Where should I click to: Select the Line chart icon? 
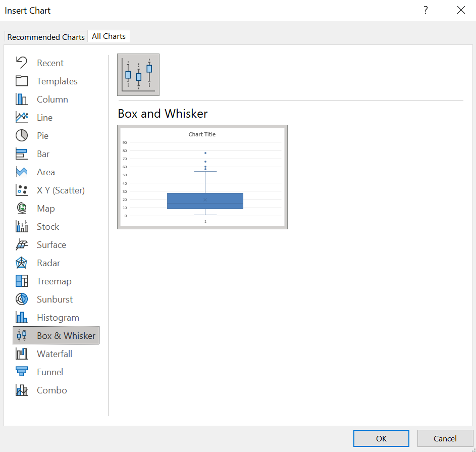click(x=21, y=117)
